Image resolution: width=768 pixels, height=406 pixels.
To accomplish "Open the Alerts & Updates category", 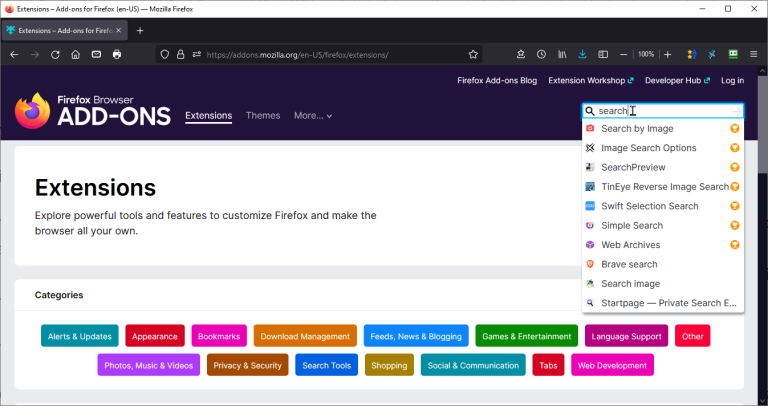I will pyautogui.click(x=80, y=336).
